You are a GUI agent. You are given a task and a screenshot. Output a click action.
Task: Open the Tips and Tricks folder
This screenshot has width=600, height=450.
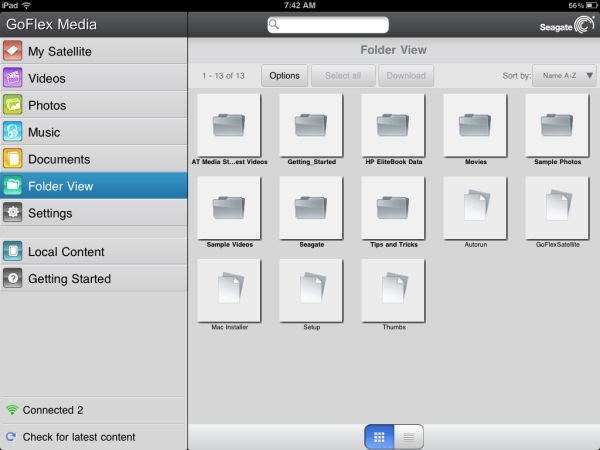(x=393, y=208)
